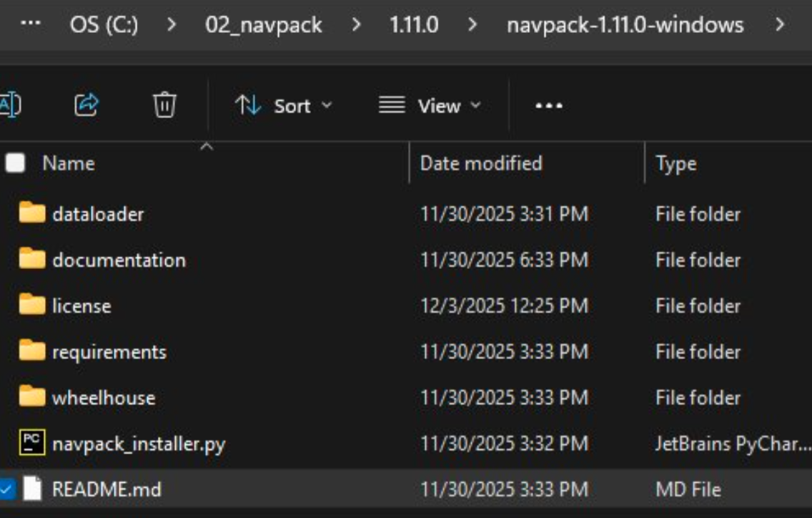Go to 02_navpack in breadcrumb
This screenshot has width=812, height=518.
tap(264, 25)
